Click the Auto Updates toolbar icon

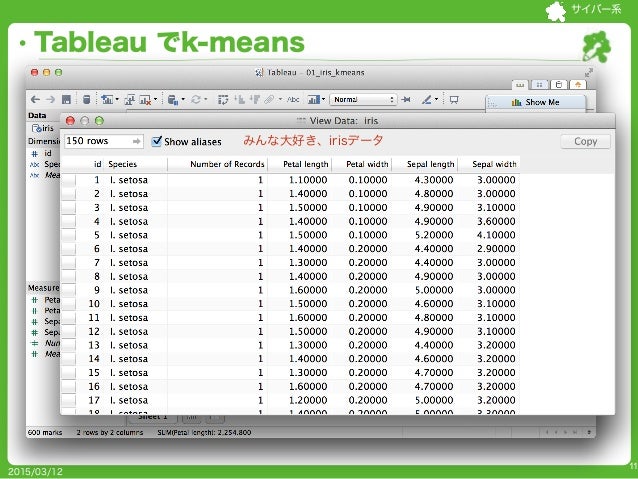click(x=173, y=100)
